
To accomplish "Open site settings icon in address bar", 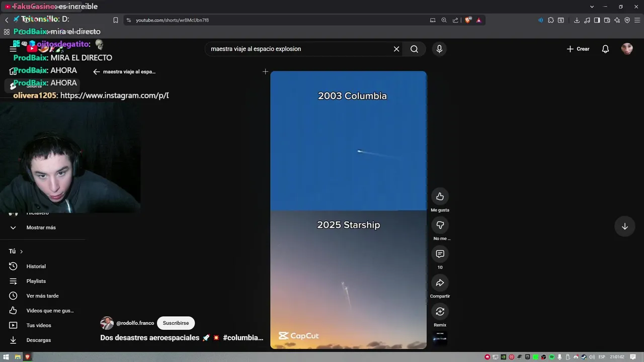I will [128, 20].
